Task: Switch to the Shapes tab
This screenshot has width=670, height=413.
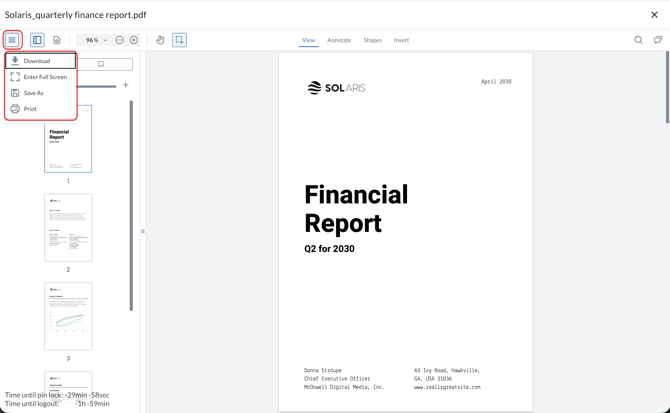Action: pos(372,40)
